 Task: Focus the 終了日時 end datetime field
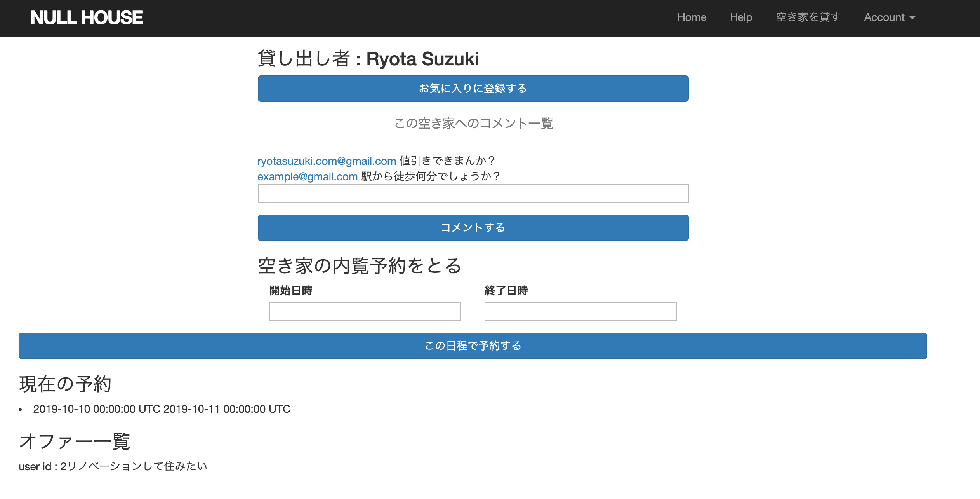click(580, 312)
